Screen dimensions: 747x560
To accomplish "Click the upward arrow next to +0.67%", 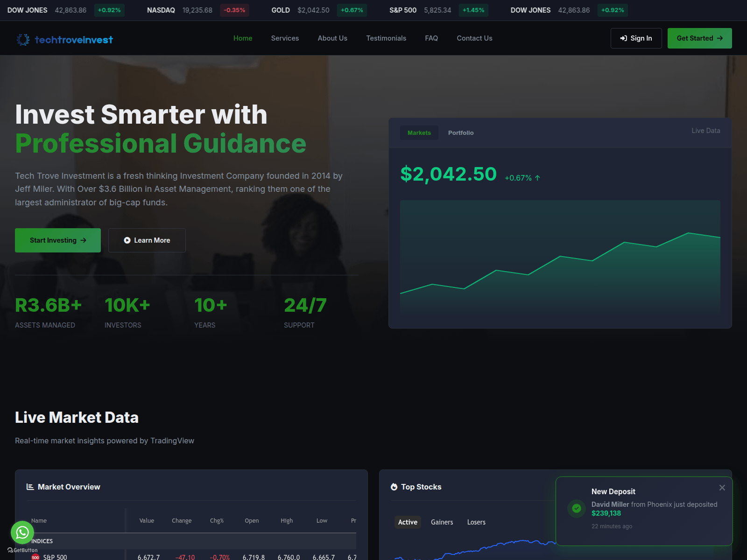I will coord(537,178).
